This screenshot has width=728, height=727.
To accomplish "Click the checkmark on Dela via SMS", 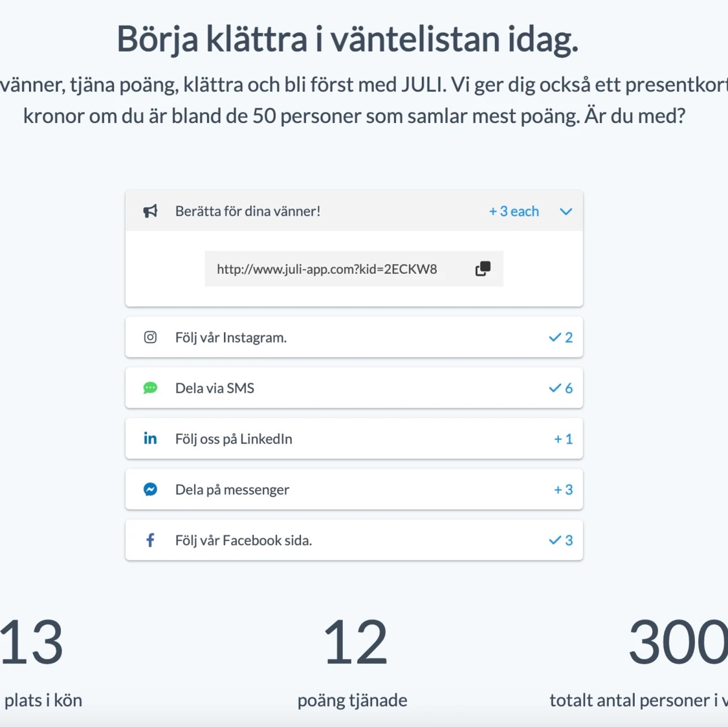I will point(555,388).
